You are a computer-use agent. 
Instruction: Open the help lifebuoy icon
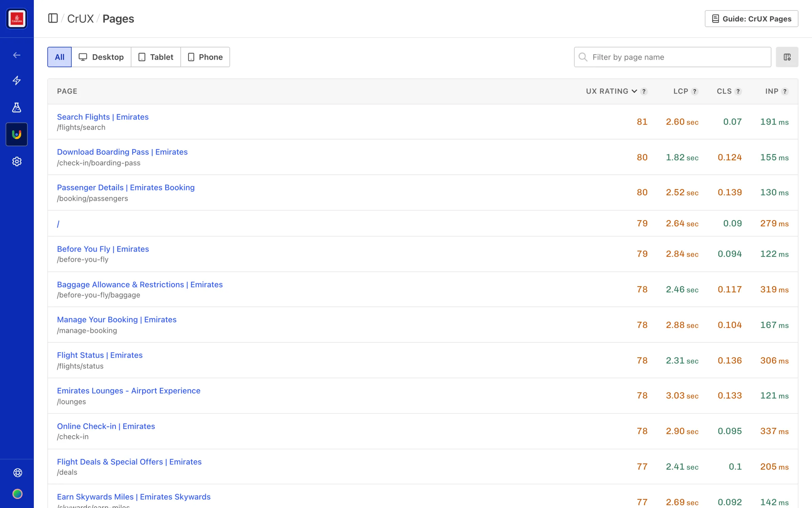coord(18,473)
